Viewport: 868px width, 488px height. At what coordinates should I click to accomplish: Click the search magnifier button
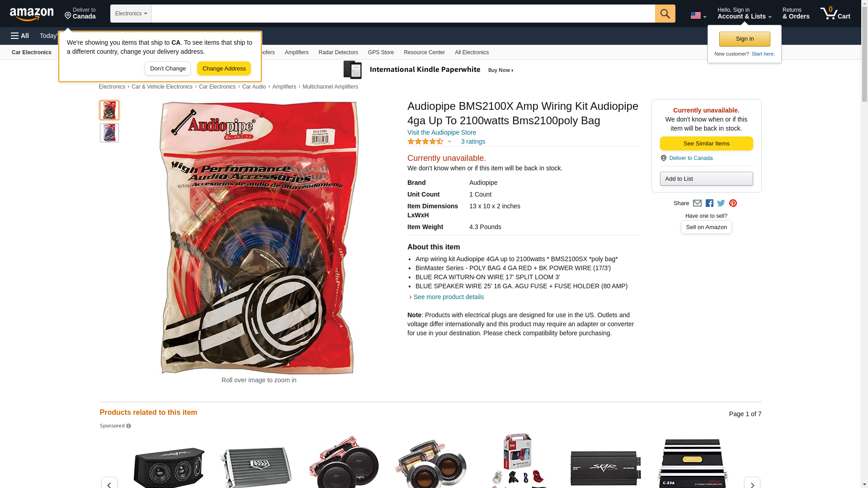coord(665,14)
